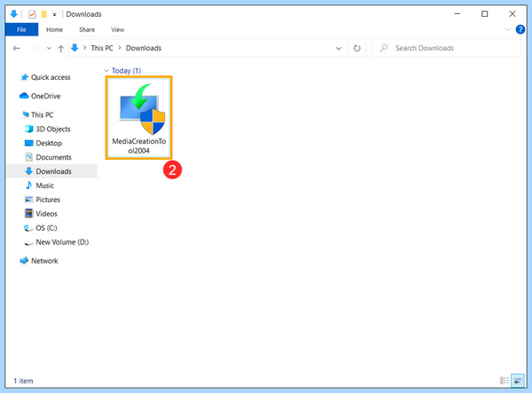The width and height of the screenshot is (532, 393).
Task: Select Documents in navigation pane
Action: (x=53, y=157)
